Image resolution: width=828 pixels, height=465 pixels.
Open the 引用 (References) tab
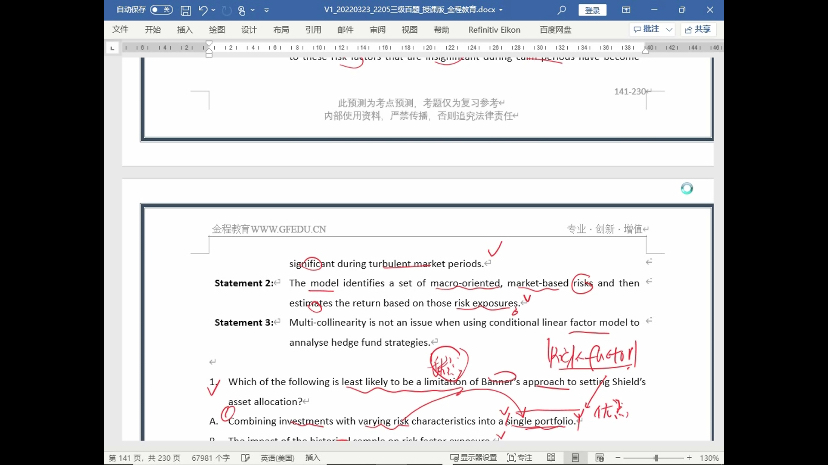(x=313, y=30)
